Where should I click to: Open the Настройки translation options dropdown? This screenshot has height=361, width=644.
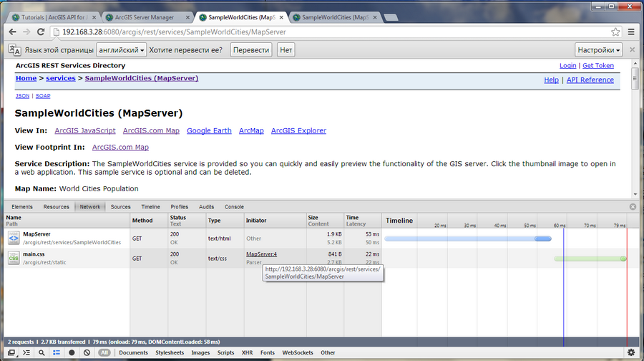point(598,49)
